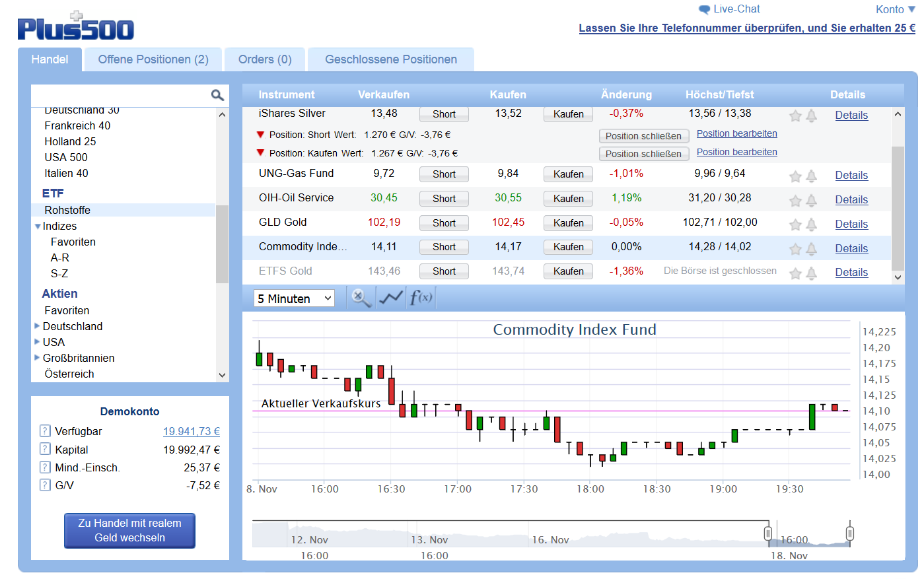The height and width of the screenshot is (579, 924).
Task: Set price alert bell for iShares Silver
Action: point(812,116)
